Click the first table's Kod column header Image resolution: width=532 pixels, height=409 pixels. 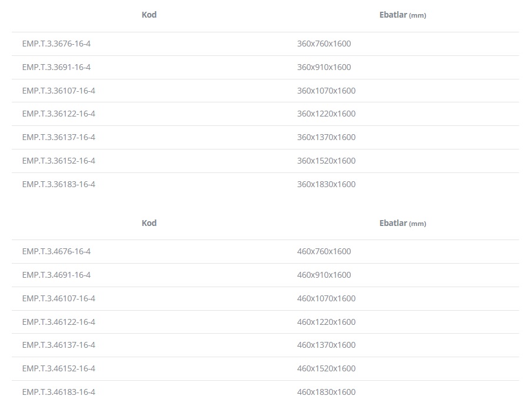pyautogui.click(x=149, y=15)
